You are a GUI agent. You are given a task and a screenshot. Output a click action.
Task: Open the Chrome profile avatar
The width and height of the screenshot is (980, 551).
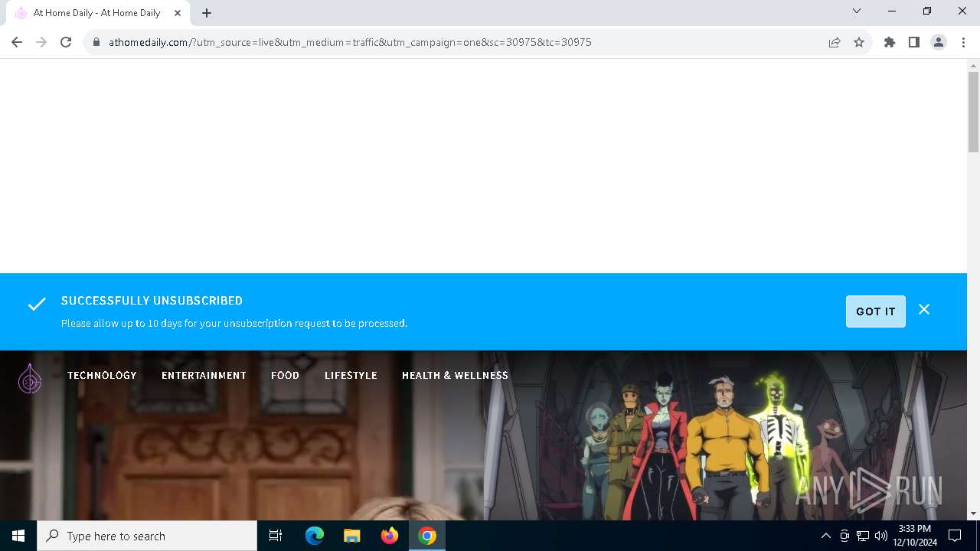pos(939,42)
